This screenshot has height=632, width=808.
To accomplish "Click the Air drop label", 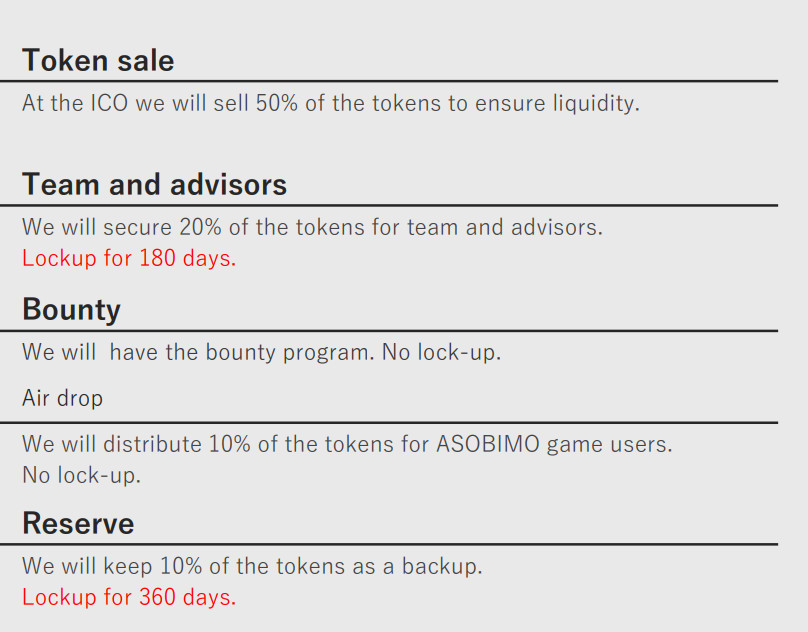I will coord(62,398).
